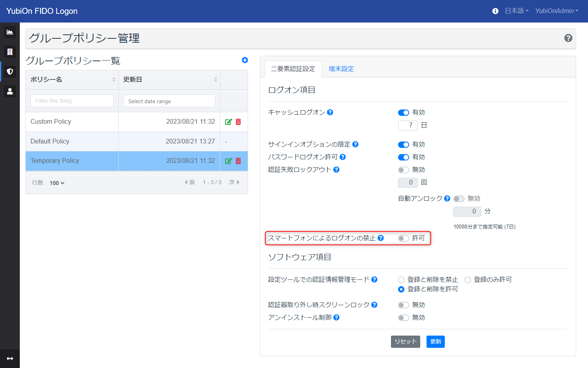Sort by 更新日 column

click(169, 79)
